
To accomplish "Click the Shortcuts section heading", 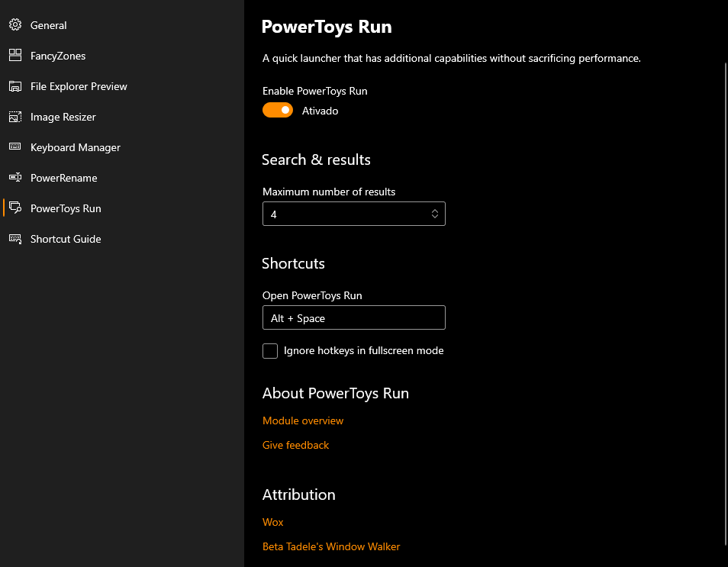I will [x=293, y=263].
